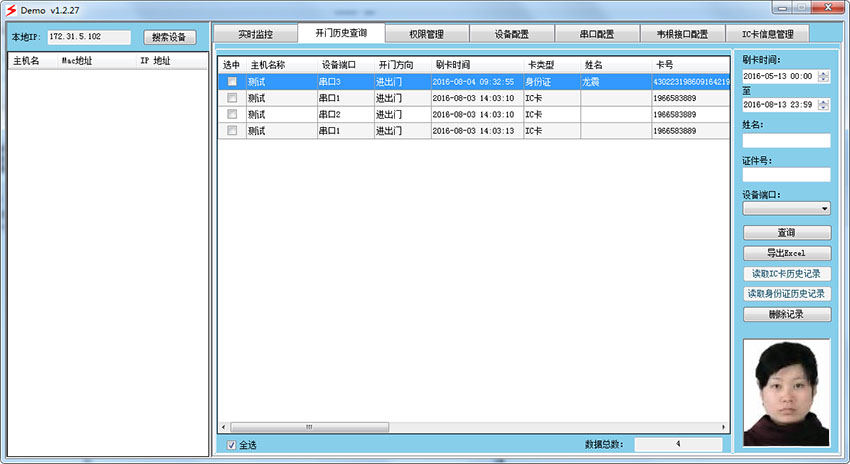Click the end date-time spinner arrows
Image resolution: width=850 pixels, height=464 pixels.
pyautogui.click(x=824, y=104)
